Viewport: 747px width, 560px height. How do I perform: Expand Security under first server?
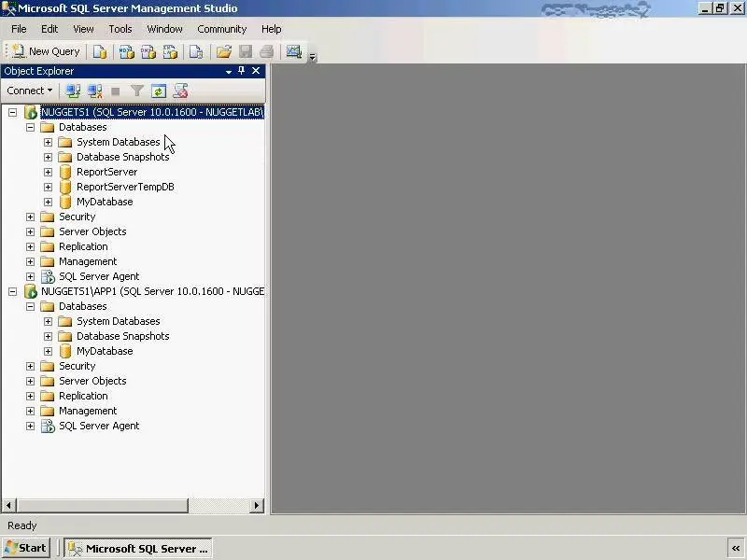[x=31, y=217]
